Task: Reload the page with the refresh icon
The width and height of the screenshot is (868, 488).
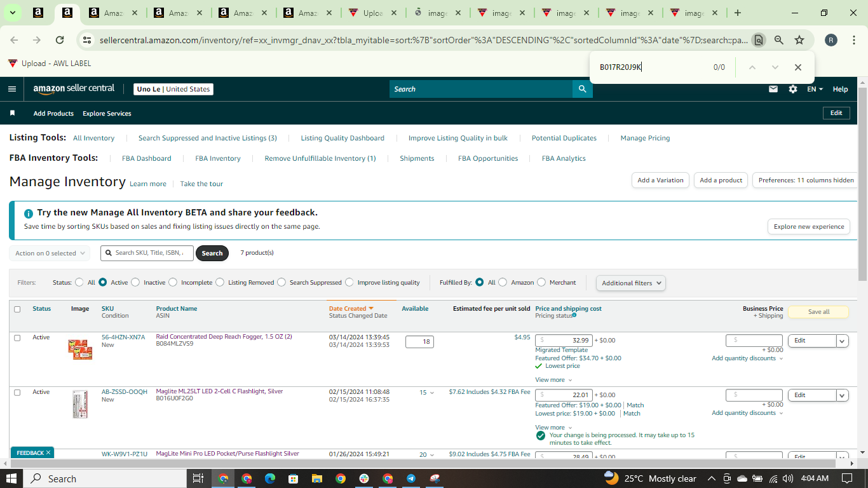Action: [x=60, y=40]
